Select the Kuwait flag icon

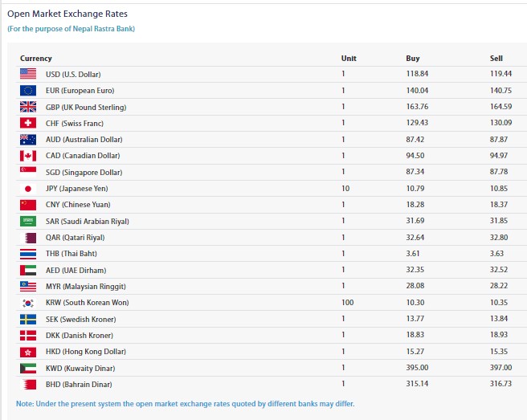click(28, 368)
